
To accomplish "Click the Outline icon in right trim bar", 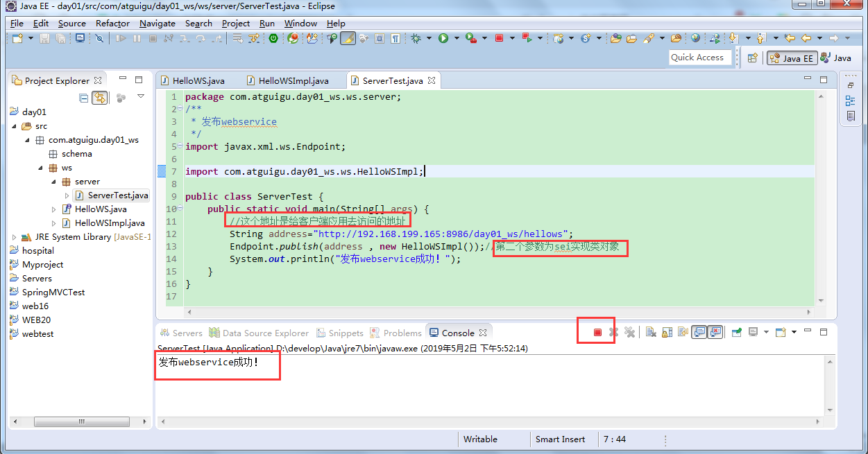I will 851,101.
